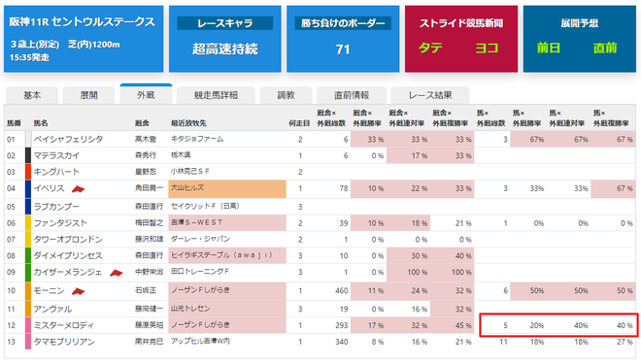Click the red frame color of キングハート
641x364 pixels.
pos(28,172)
